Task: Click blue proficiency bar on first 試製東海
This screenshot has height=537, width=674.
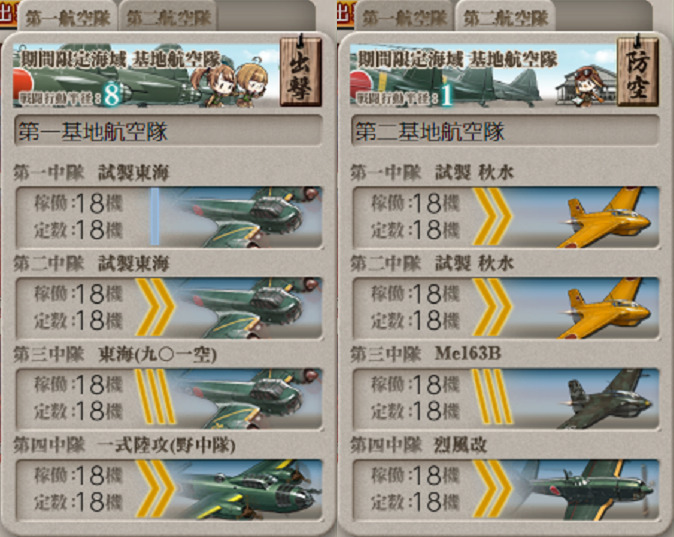Action: pos(155,216)
